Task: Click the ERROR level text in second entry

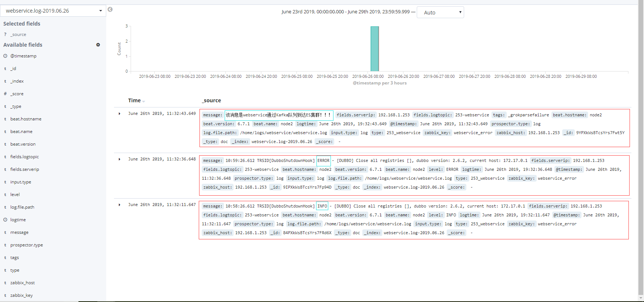Action: [x=323, y=161]
